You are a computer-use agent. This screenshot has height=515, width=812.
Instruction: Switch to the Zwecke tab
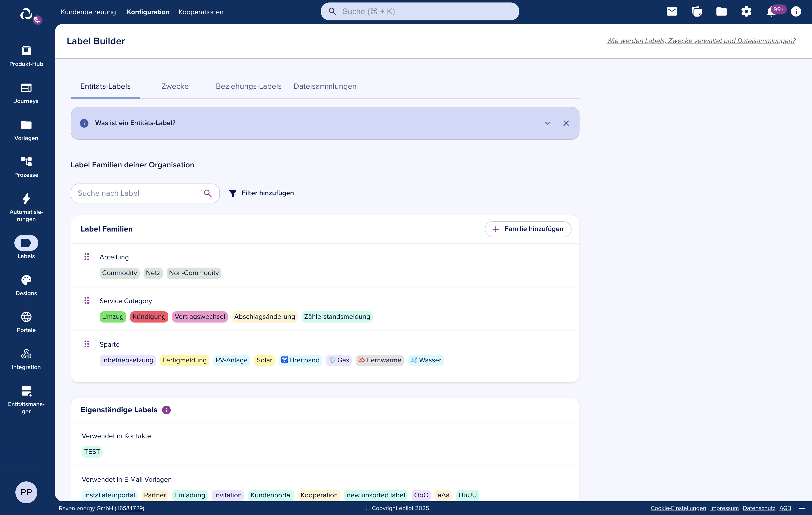[x=175, y=86]
